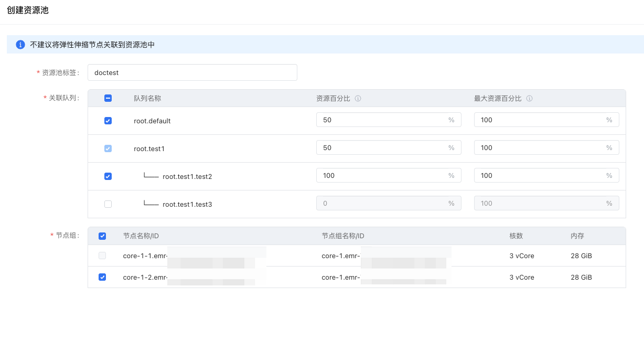Screen dimensions: 644x361
Task: Click the blue info icon in notice banner
Action: 20,45
